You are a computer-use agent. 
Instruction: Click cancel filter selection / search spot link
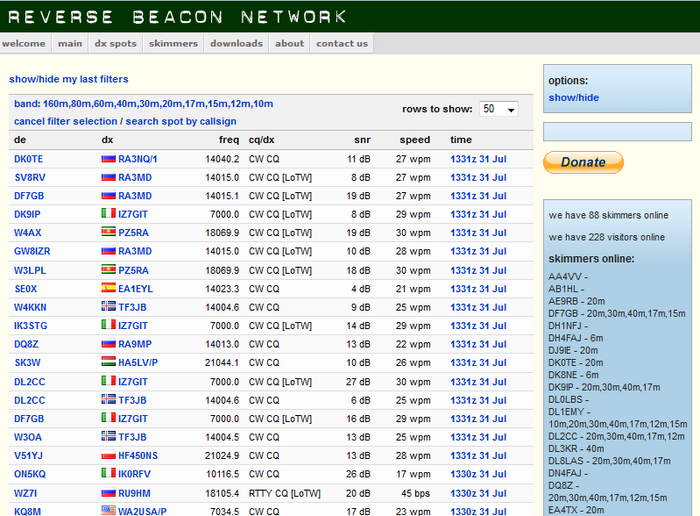125,121
